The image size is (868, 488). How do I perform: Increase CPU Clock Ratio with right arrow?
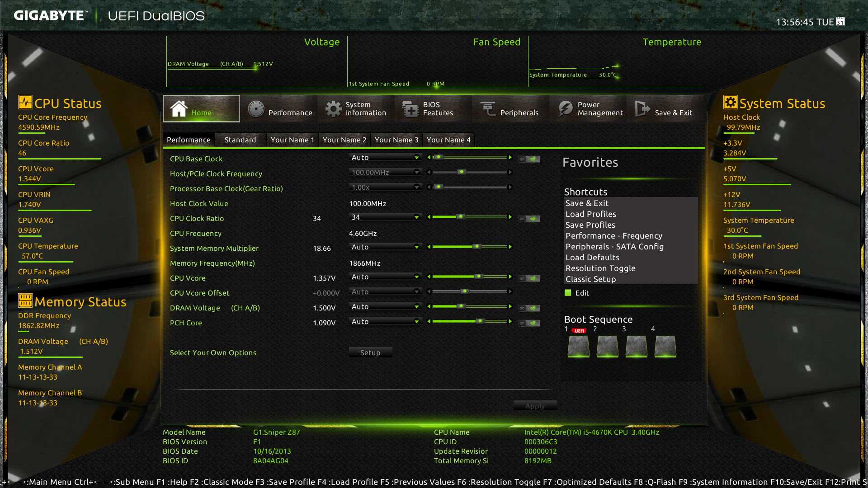pyautogui.click(x=510, y=217)
